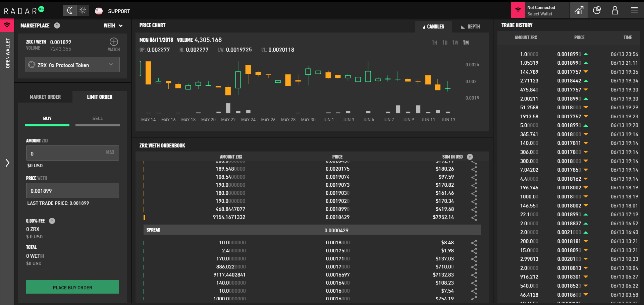The height and width of the screenshot is (305, 644).
Task: Open the user account icon
Action: tap(615, 10)
